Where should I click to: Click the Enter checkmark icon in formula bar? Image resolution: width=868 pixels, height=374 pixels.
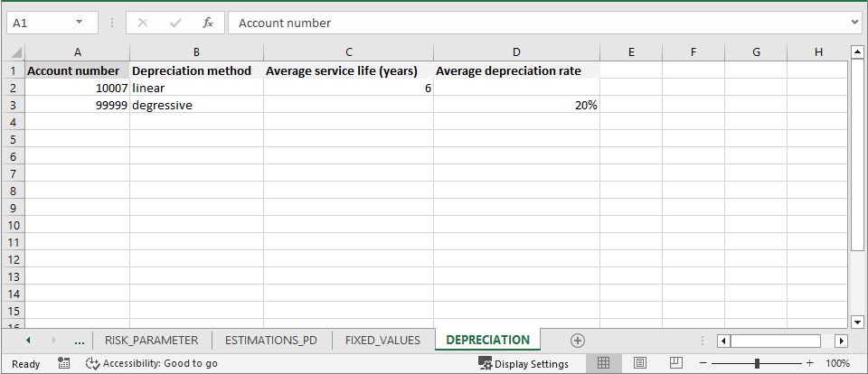(x=175, y=23)
